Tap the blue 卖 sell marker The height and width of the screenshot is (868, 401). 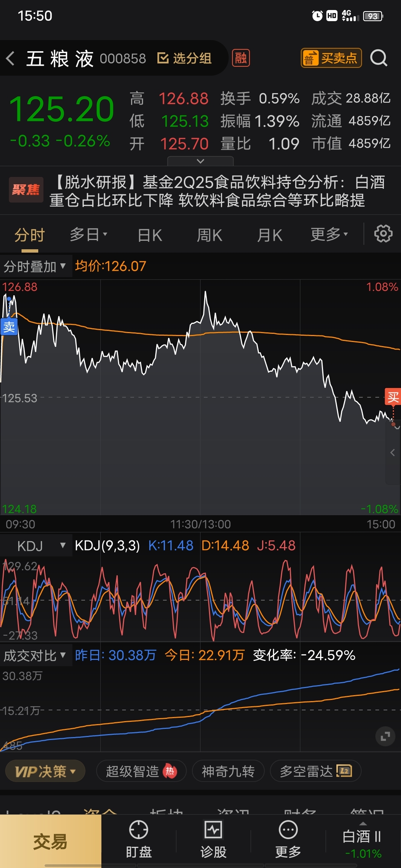9,327
